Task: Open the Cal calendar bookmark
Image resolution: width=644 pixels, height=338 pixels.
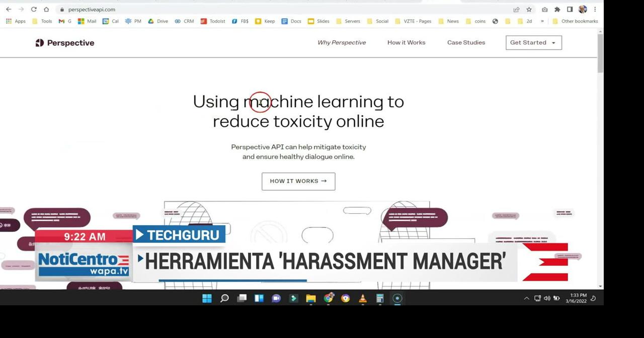Action: coord(110,21)
